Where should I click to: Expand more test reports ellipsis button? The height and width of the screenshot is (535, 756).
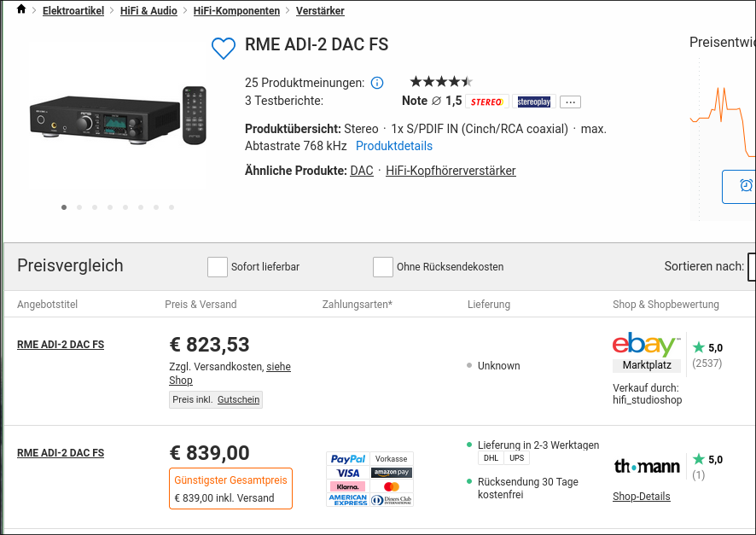pos(571,102)
